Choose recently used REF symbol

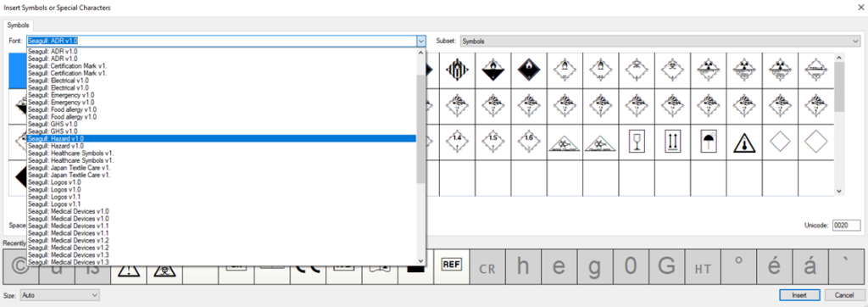[452, 265]
